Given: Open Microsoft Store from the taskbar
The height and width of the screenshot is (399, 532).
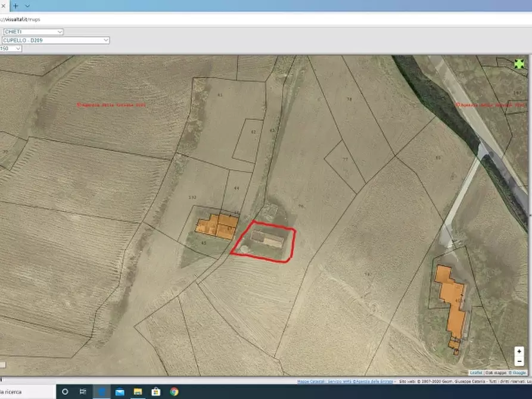Looking at the screenshot, I should [156, 391].
